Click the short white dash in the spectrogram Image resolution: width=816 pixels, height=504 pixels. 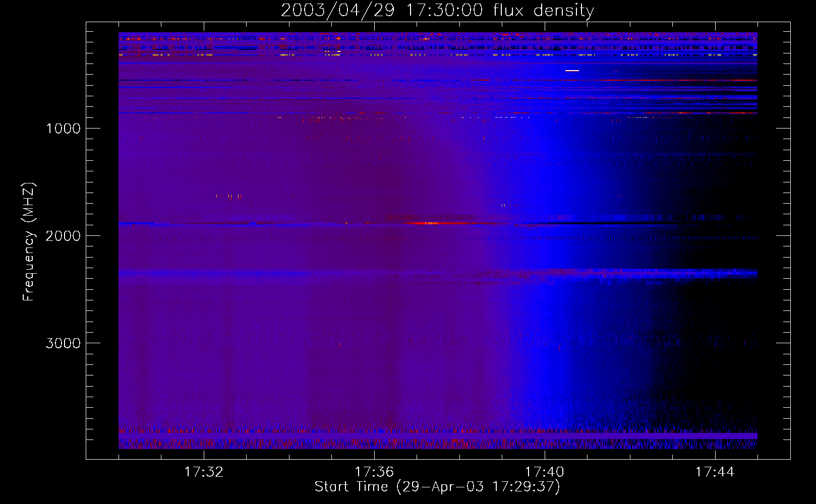(572, 71)
